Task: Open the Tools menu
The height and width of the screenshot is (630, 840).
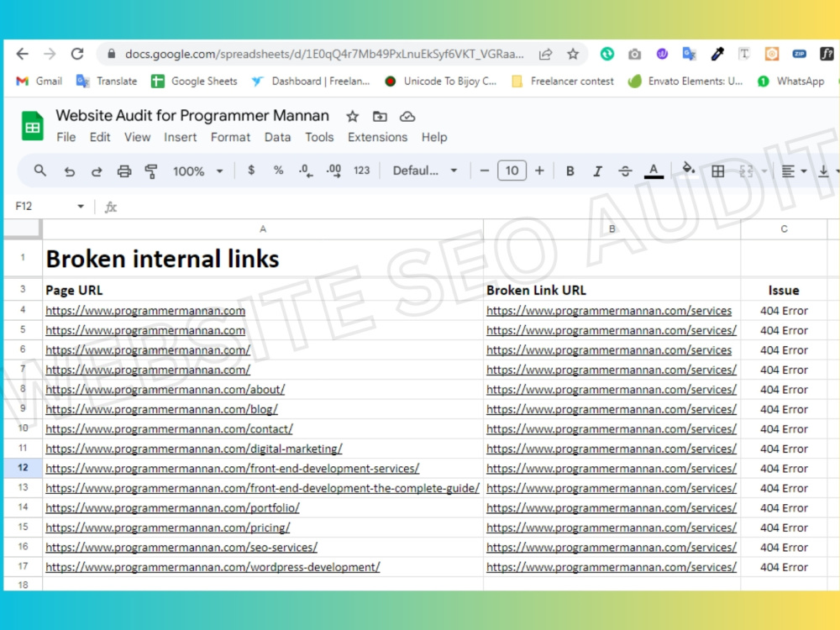Action: (x=319, y=137)
